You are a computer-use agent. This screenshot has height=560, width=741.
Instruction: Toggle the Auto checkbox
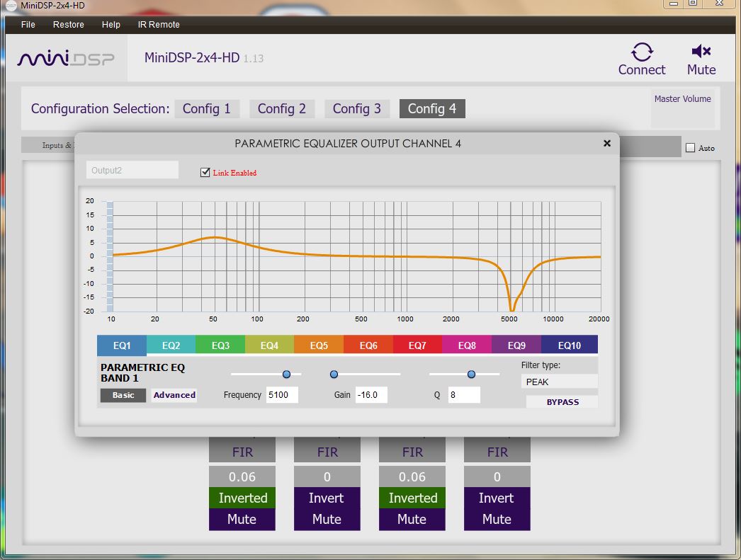(x=691, y=148)
